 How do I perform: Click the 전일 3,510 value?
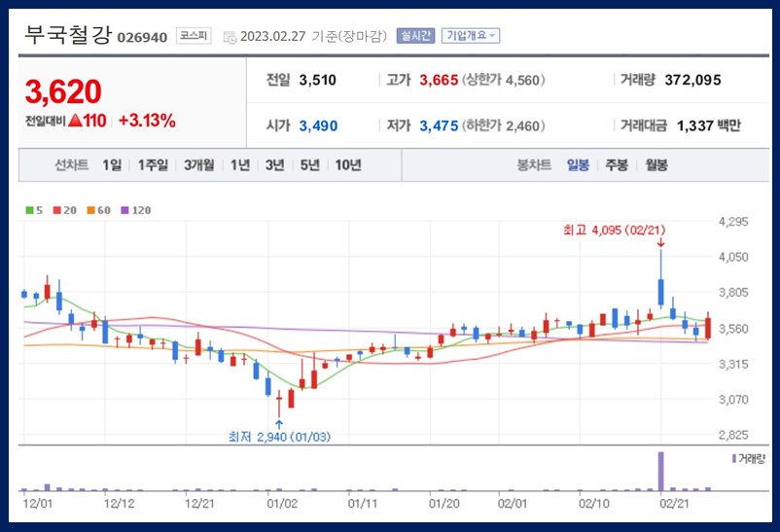317,80
